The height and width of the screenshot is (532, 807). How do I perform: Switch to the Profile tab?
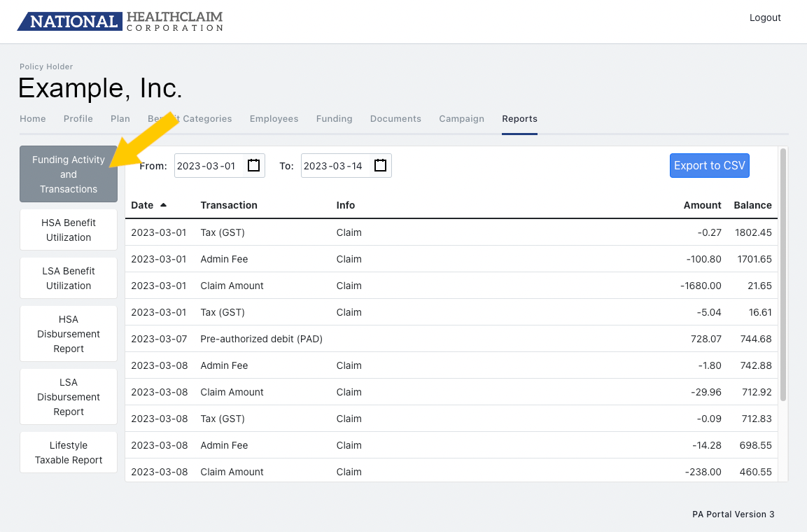tap(78, 119)
